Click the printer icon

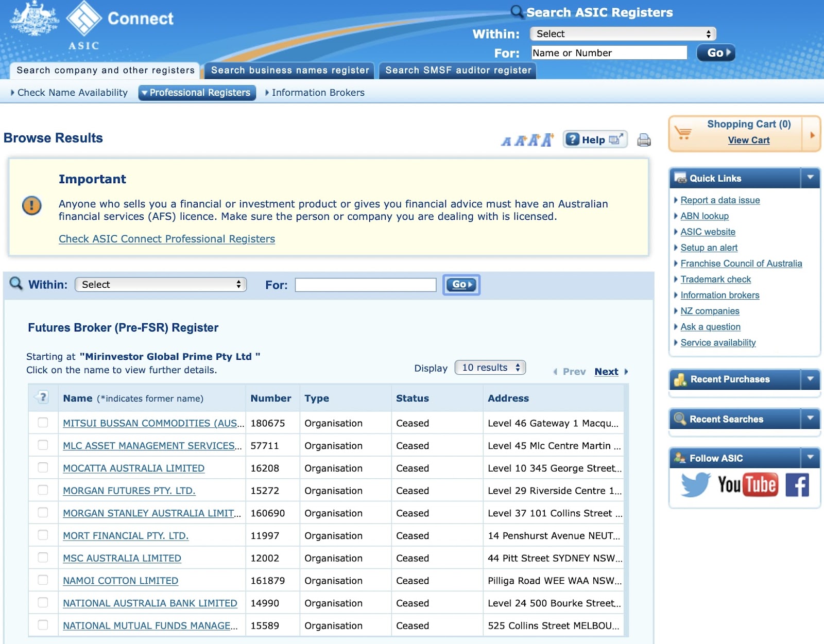pos(644,140)
